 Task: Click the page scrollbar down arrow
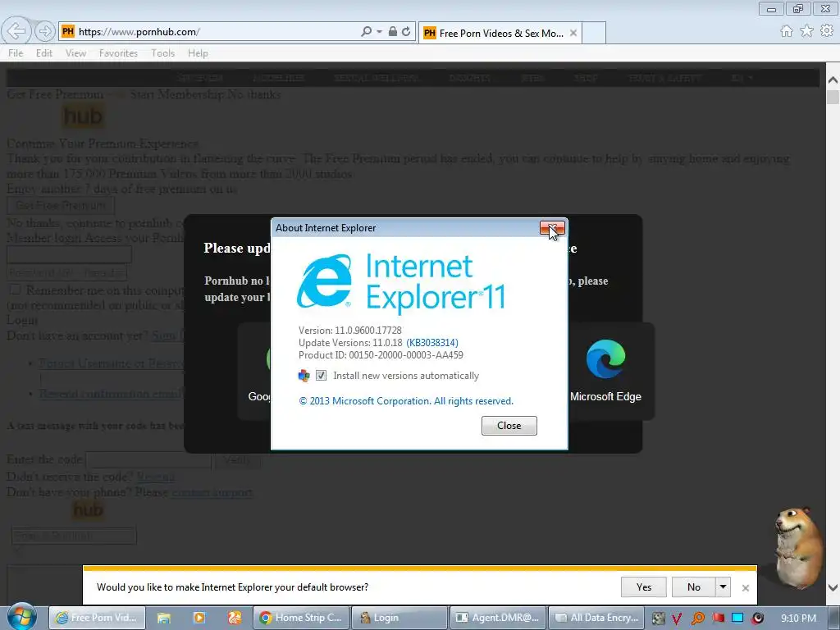click(x=833, y=587)
